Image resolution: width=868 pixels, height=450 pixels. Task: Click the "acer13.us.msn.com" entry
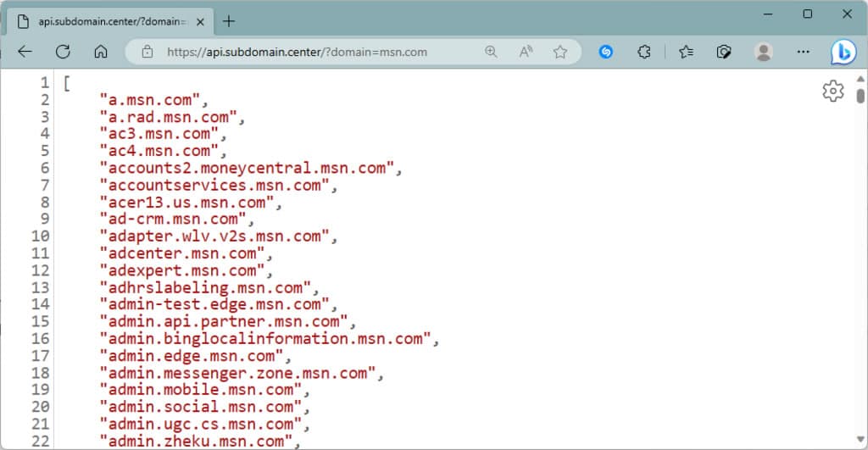coord(186,203)
